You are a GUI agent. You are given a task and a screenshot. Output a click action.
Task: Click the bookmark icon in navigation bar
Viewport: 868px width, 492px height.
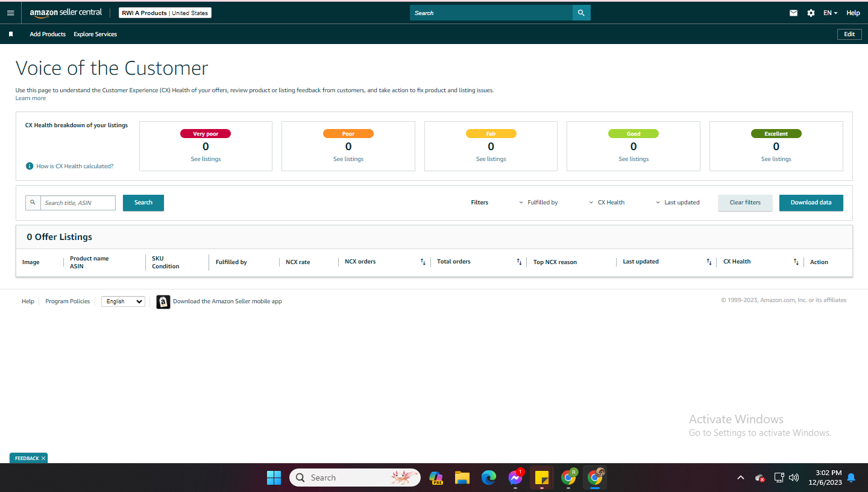[10, 34]
